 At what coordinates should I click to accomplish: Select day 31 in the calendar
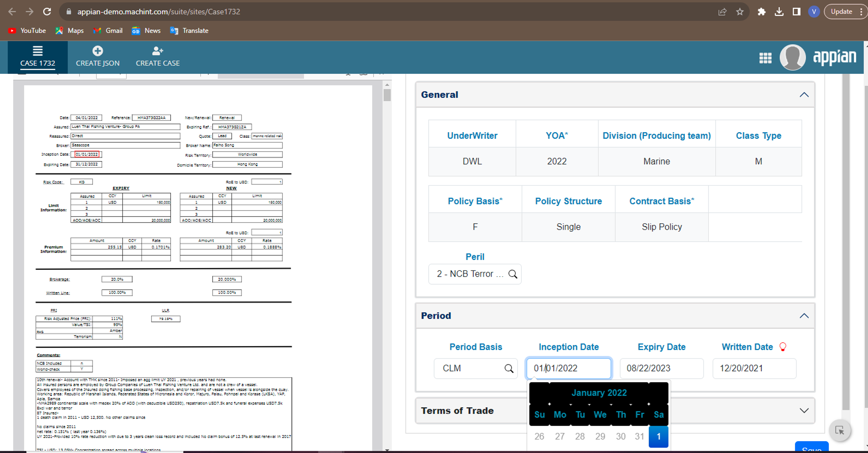pyautogui.click(x=639, y=436)
